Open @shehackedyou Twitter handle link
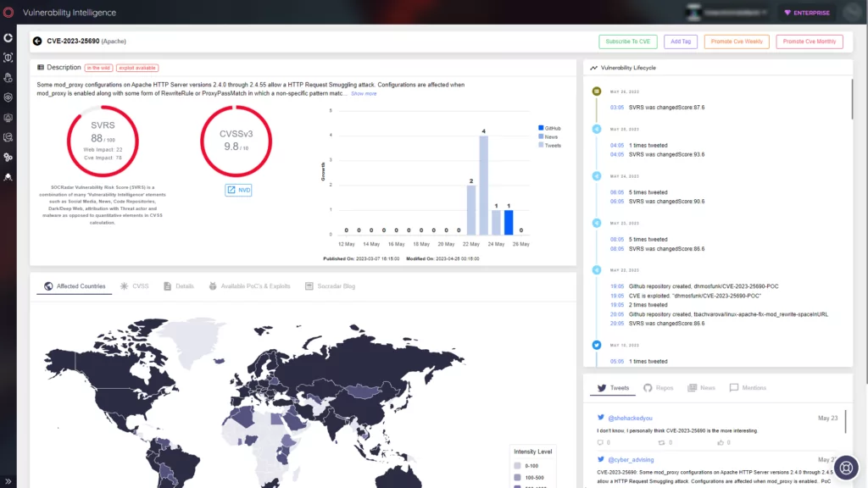Screen dimensions: 868x488 point(630,418)
